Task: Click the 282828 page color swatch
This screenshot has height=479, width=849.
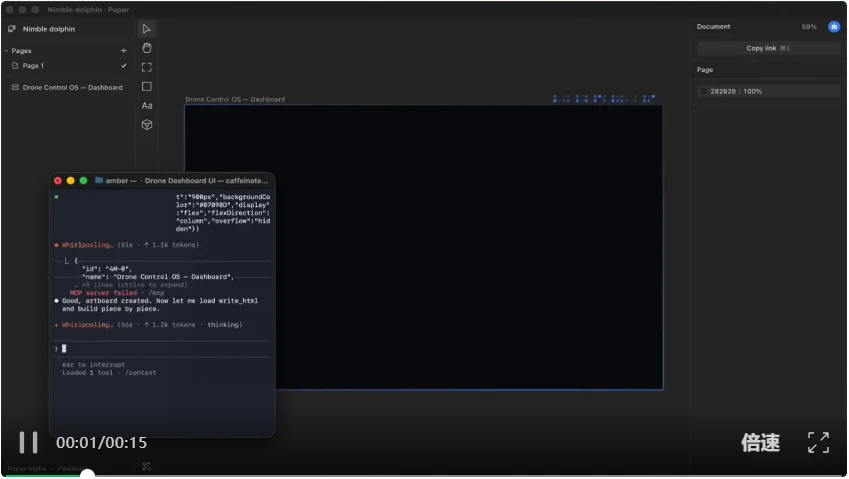Action: click(x=703, y=91)
